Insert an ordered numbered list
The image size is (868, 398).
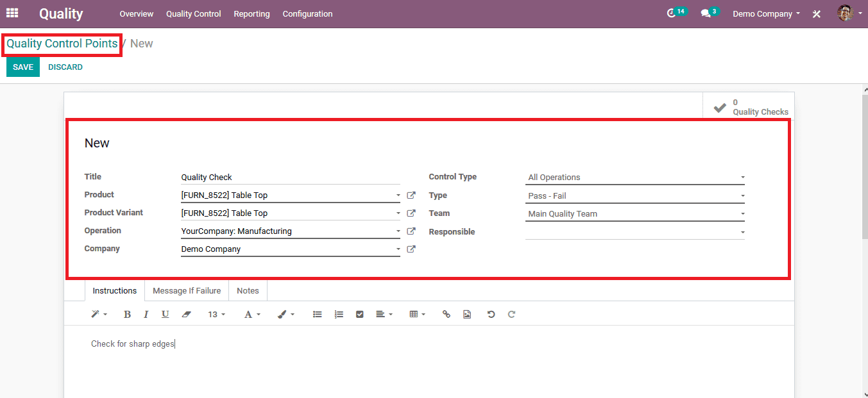(x=339, y=314)
